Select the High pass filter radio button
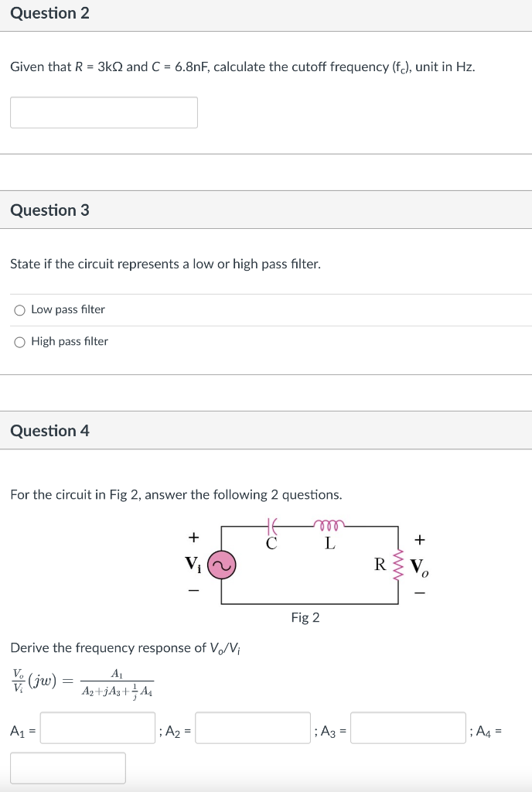This screenshot has height=792, width=532. point(19,343)
